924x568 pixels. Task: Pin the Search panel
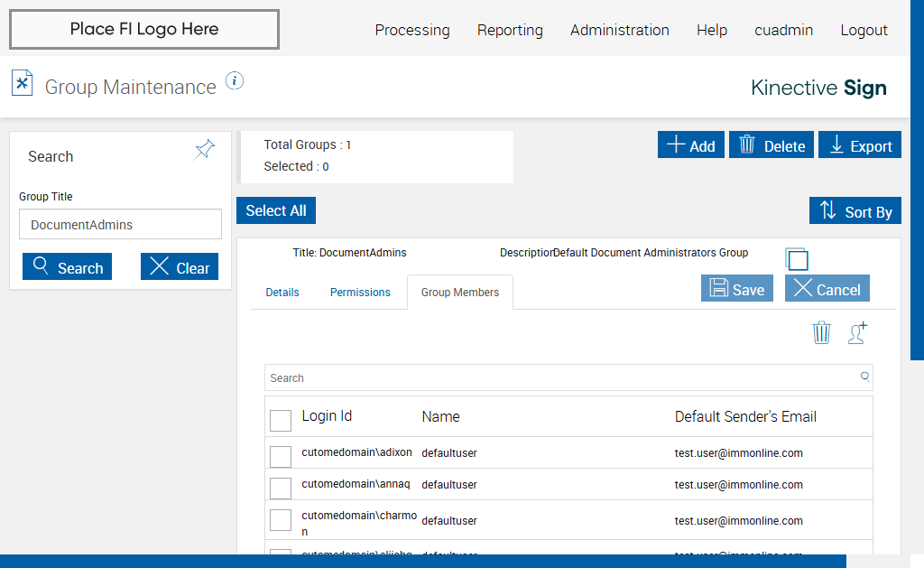tap(205, 150)
